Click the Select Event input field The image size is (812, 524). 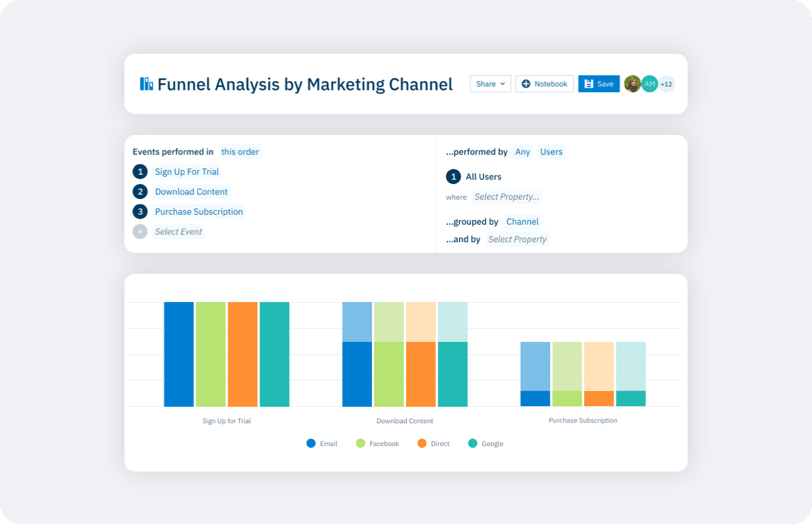point(178,232)
